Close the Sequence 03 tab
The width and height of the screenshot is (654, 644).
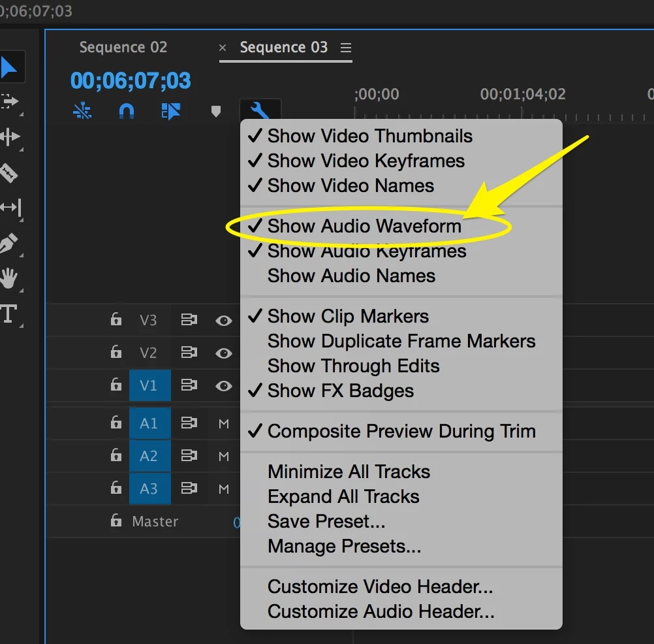[x=223, y=48]
